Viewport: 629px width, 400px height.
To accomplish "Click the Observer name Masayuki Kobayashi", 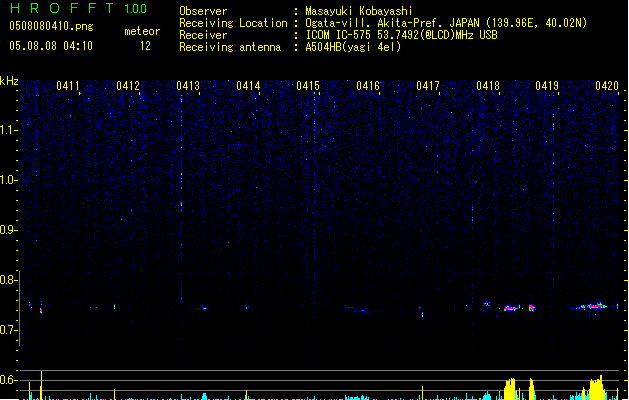I will [359, 11].
